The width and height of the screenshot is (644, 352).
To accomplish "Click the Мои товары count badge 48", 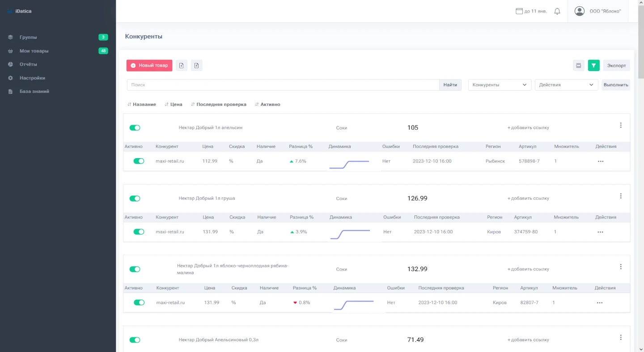I will 103,51.
